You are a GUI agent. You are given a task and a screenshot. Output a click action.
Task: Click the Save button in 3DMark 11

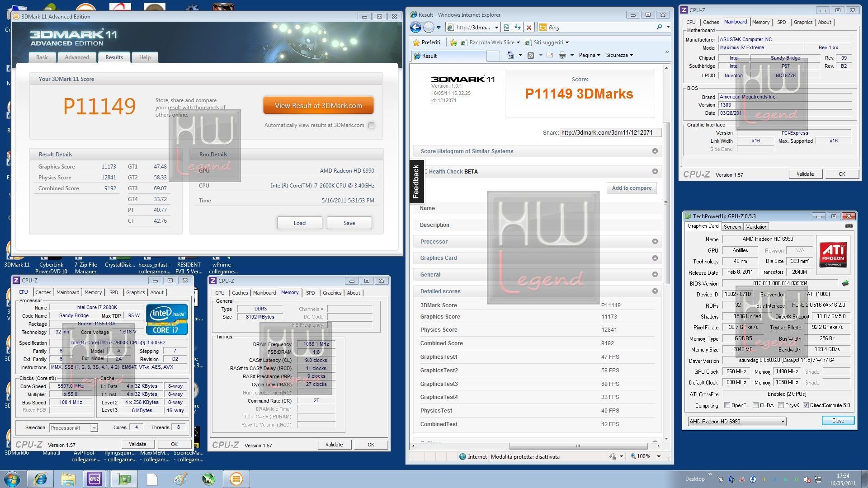(x=349, y=223)
